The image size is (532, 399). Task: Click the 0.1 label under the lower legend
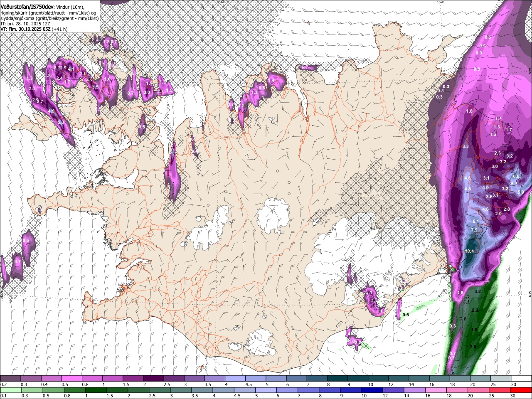pos(3,396)
